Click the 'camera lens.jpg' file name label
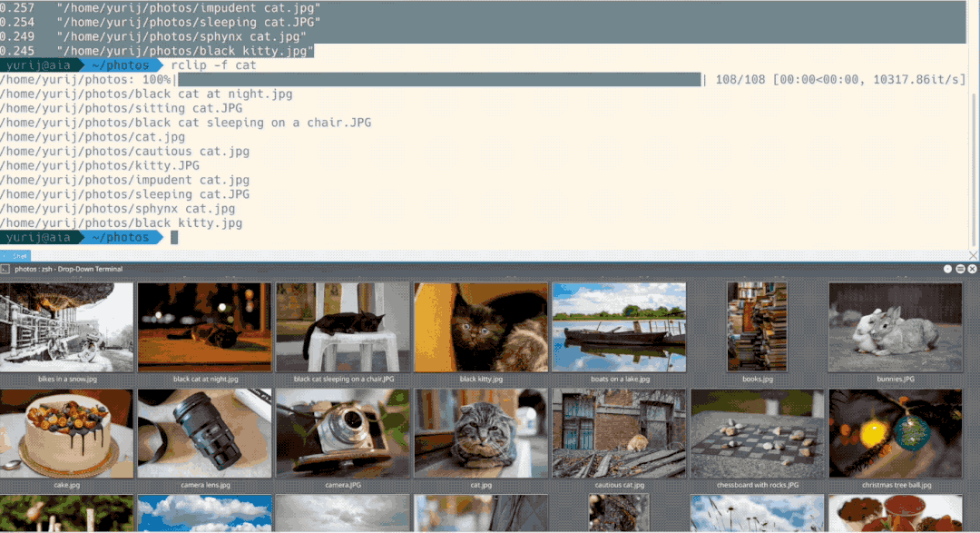 (206, 486)
